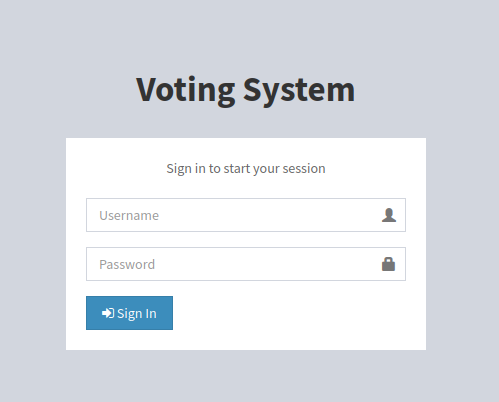Submit the login form with Sign In

click(x=129, y=313)
